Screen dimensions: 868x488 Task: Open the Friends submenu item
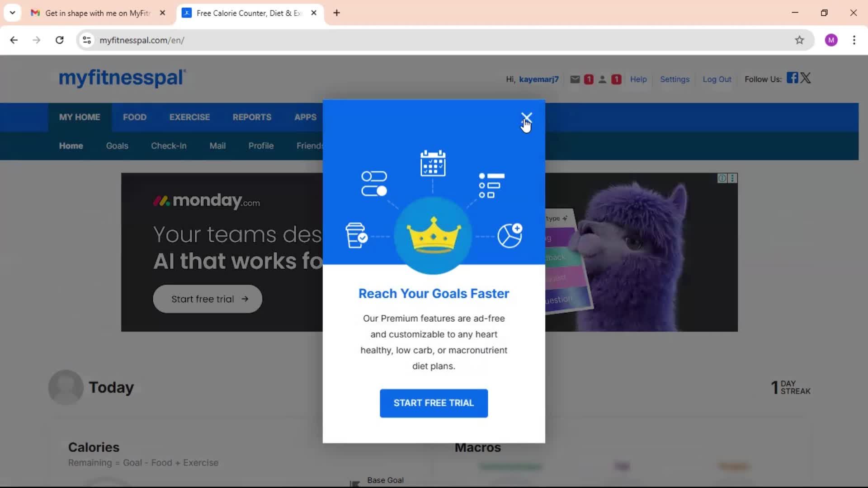tap(310, 146)
